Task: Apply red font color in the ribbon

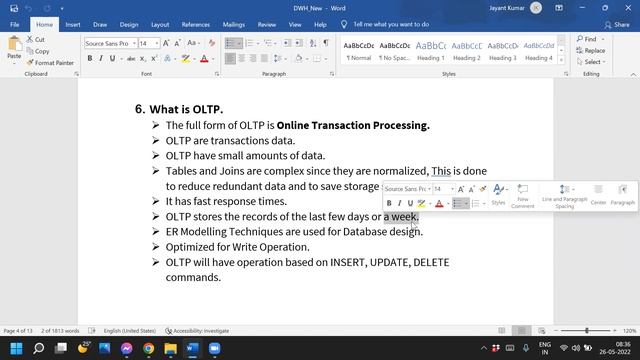Action: pos(204,59)
